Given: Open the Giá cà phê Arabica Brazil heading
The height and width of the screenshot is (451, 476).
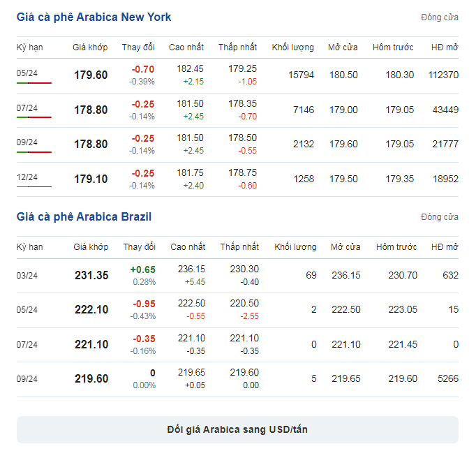Looking at the screenshot, I should point(84,216).
